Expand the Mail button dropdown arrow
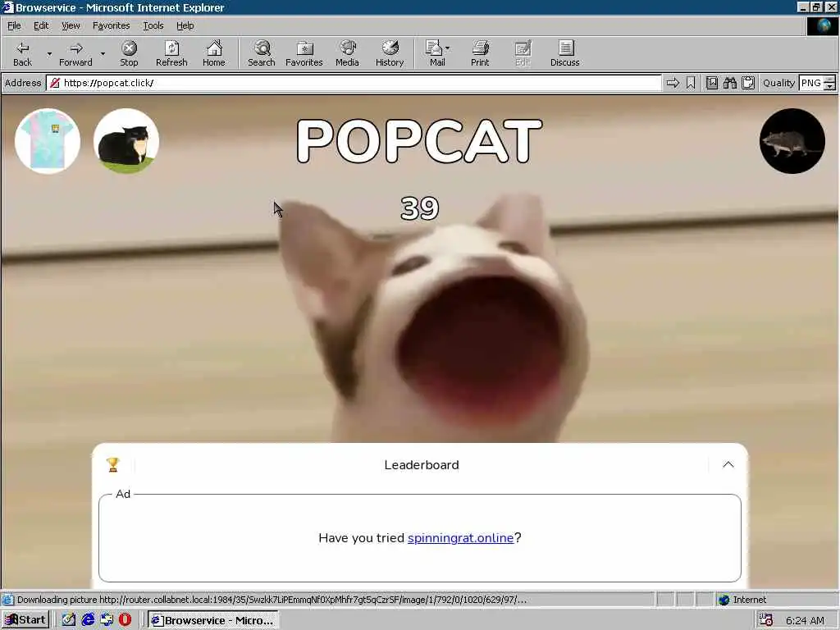 tap(447, 48)
